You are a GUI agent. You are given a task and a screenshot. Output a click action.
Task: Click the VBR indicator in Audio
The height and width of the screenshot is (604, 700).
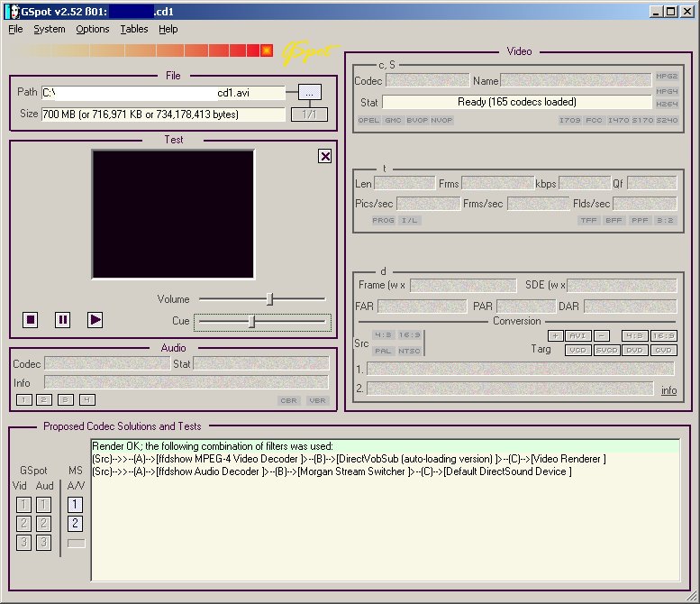pyautogui.click(x=317, y=401)
